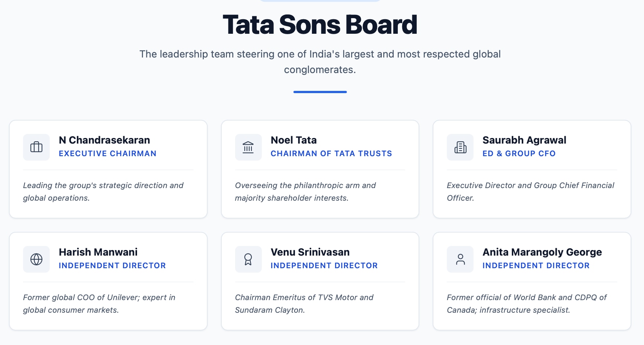Click the person icon on Anita Marangoly George's card
The height and width of the screenshot is (345, 644).
[x=460, y=259]
